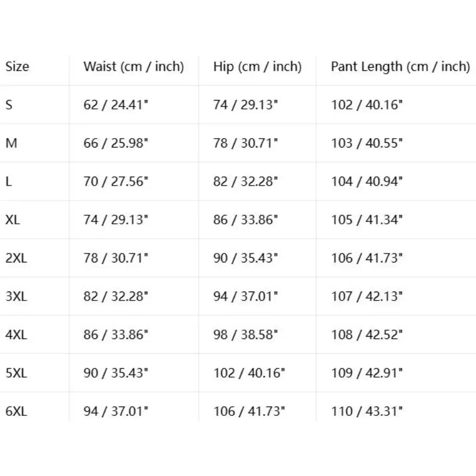
Task: Select waist value 74 / 29.13" for XL
Action: tap(115, 220)
